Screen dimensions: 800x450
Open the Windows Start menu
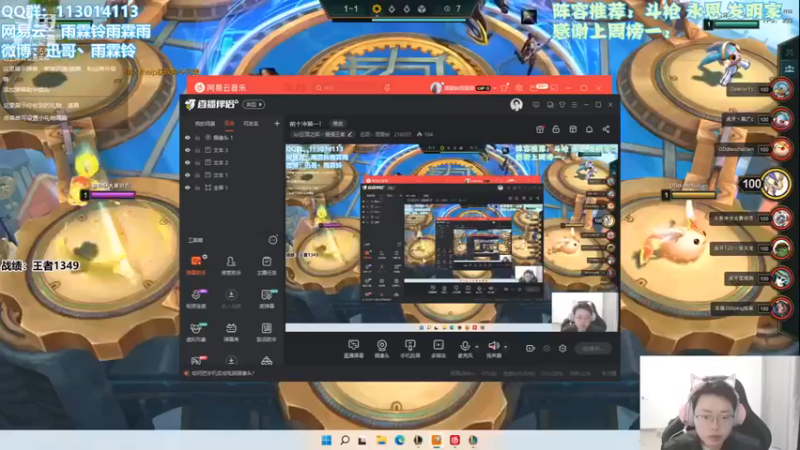(327, 440)
